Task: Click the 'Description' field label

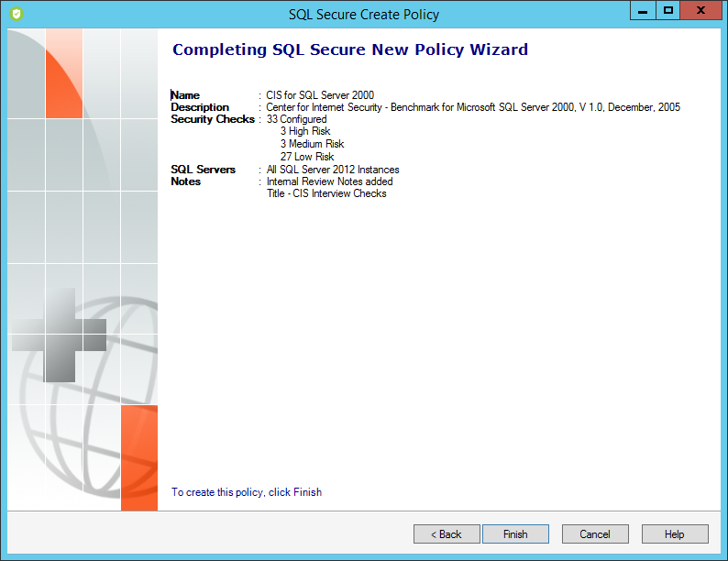Action: pyautogui.click(x=200, y=107)
